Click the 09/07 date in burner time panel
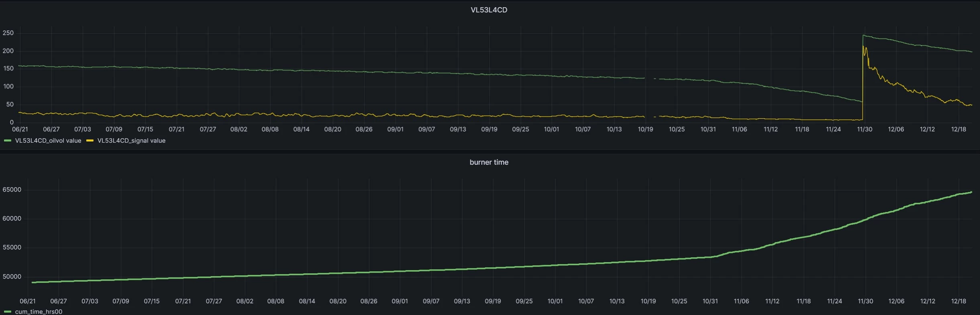Viewport: 980px width, 315px height. pyautogui.click(x=431, y=301)
